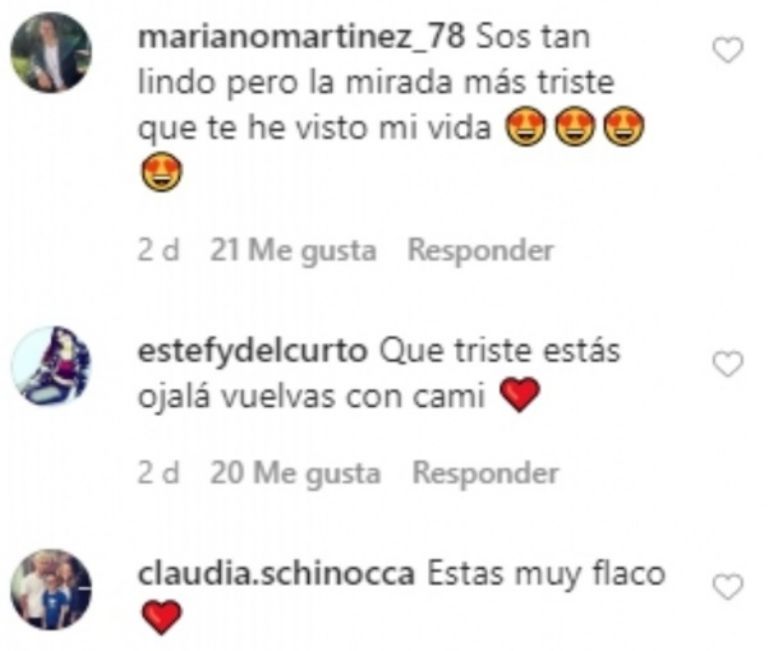Visit the estefydelcurto username link
768x651 pixels.
click(x=253, y=352)
